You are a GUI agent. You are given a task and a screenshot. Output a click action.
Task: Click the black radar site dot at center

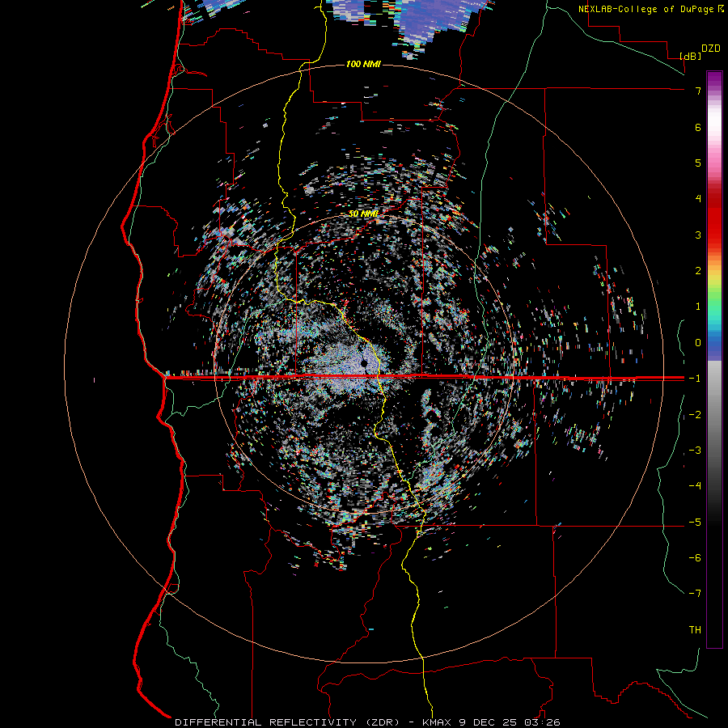coord(365,363)
